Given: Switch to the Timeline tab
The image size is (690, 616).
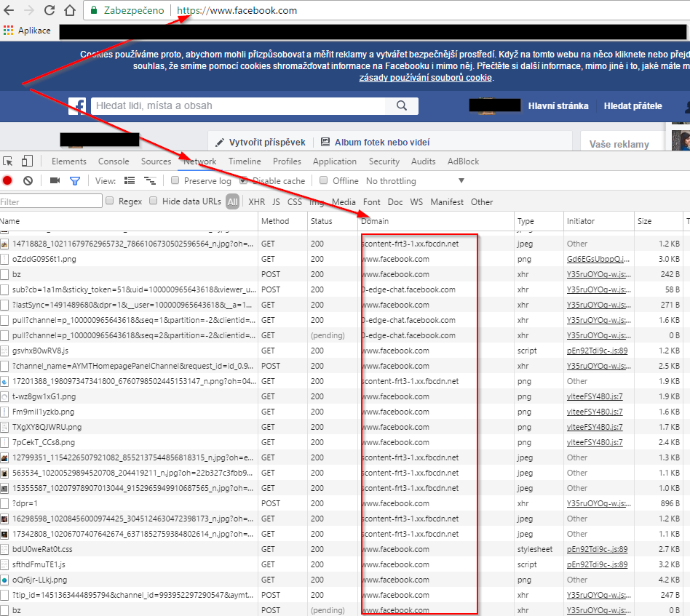Looking at the screenshot, I should (x=245, y=161).
